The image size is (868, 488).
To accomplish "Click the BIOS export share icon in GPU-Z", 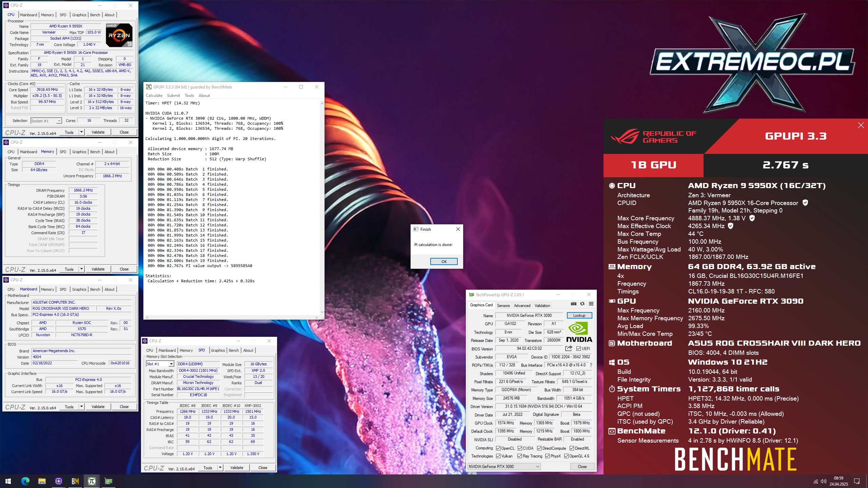I will click(569, 348).
